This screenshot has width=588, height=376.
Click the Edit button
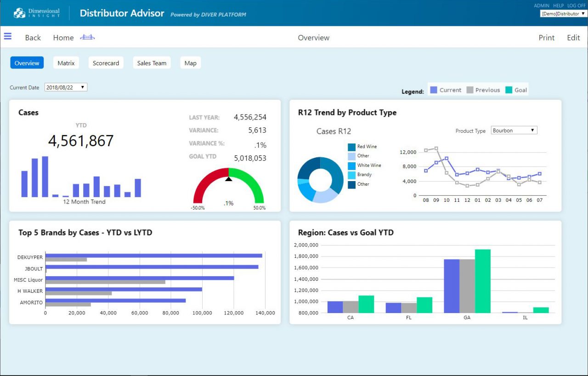pos(573,38)
